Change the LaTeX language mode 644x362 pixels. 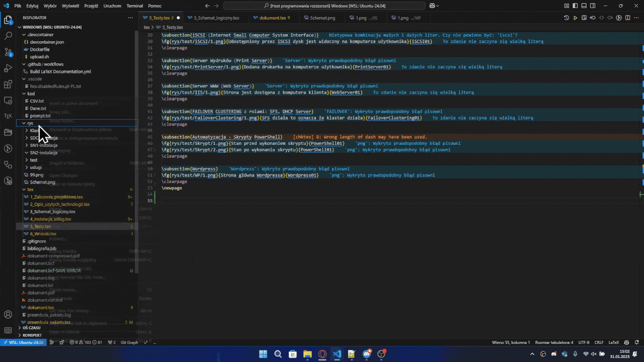tap(614, 342)
